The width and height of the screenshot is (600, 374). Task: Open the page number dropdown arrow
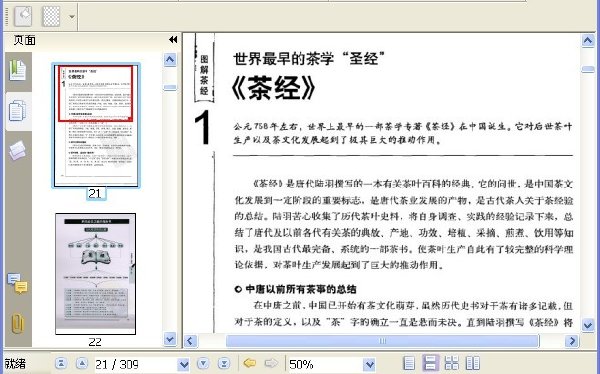184,364
